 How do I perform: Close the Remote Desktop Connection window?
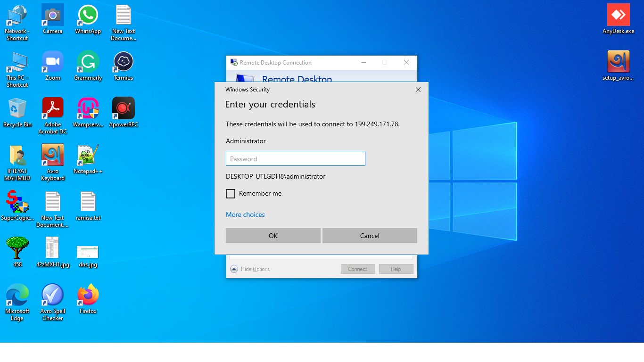coord(406,62)
